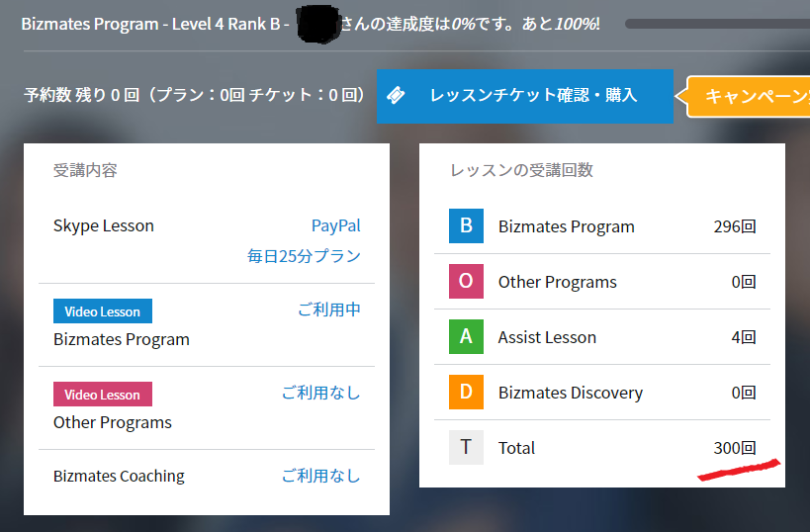Click ご利用なし link for Bizmates Coaching
Screen dimensions: 810x532
pyautogui.click(x=320, y=476)
